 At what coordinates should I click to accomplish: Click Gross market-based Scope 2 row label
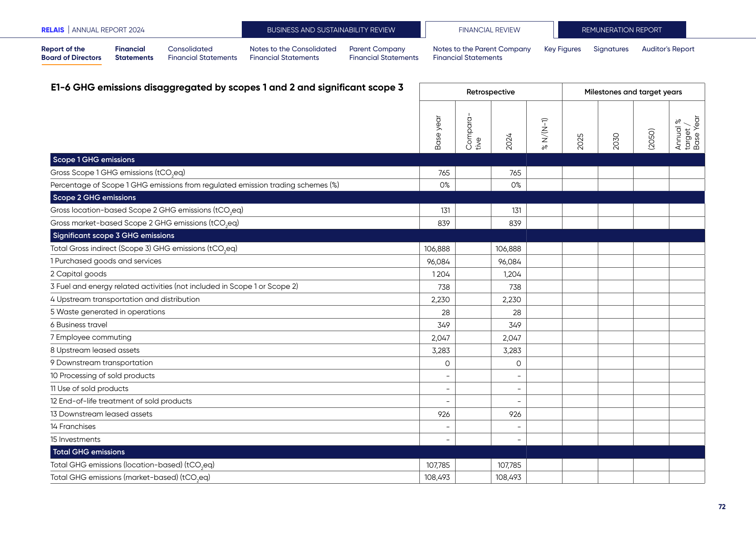coord(144,223)
